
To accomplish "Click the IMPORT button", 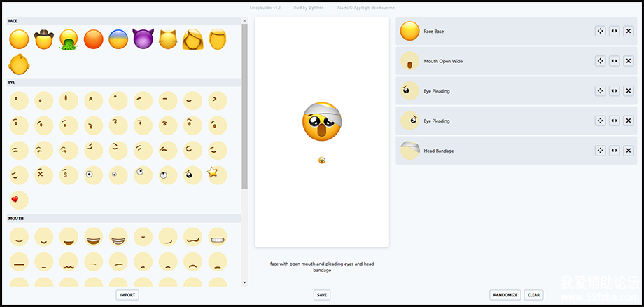I will pyautogui.click(x=127, y=295).
